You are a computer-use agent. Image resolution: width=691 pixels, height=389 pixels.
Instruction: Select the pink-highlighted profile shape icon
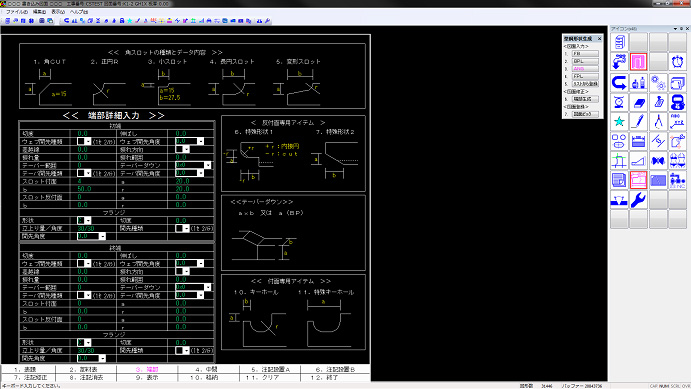pyautogui.click(x=638, y=61)
